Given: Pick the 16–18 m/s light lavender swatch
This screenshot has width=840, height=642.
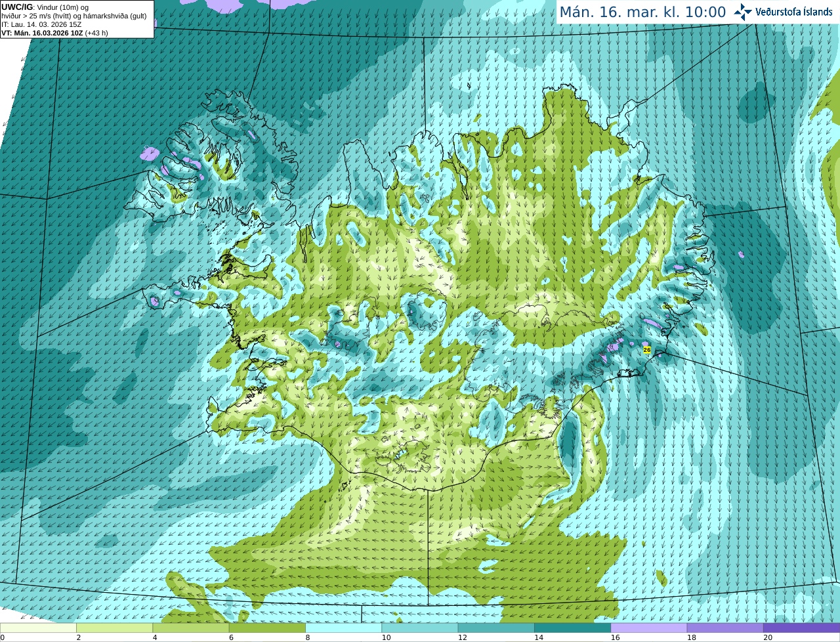Looking at the screenshot, I should coord(649,628).
